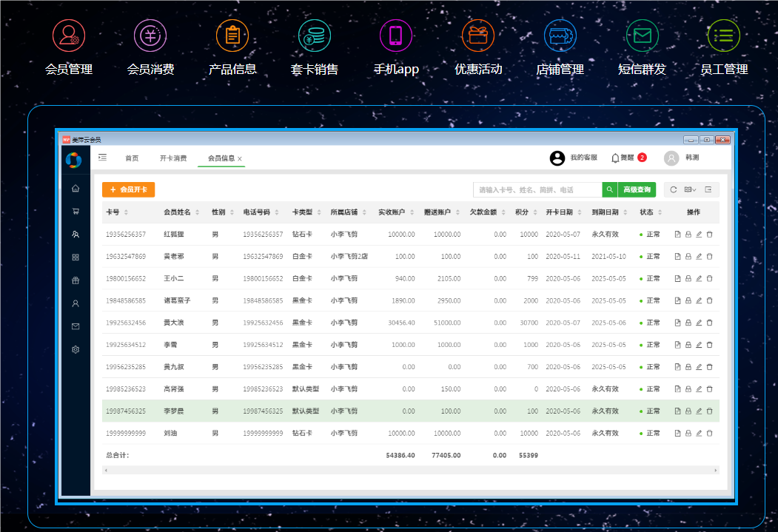This screenshot has width=778, height=532.
Task: Select the 会员信息 tab
Action: coord(221,158)
